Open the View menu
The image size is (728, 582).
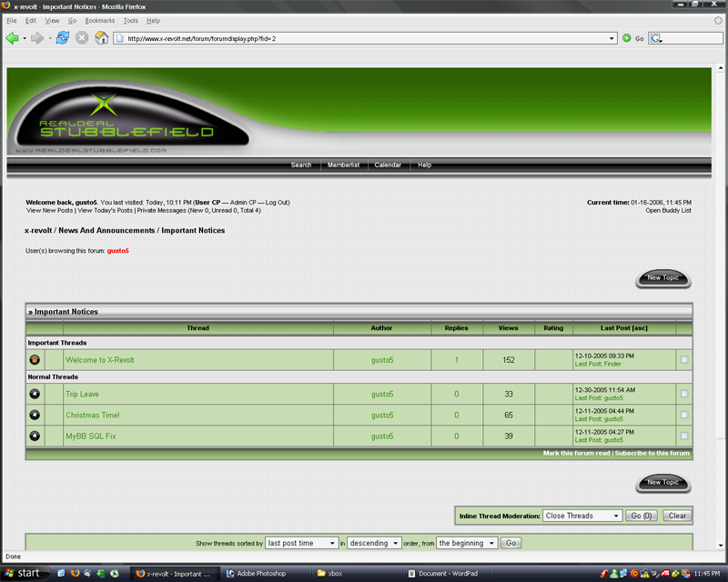click(x=52, y=20)
